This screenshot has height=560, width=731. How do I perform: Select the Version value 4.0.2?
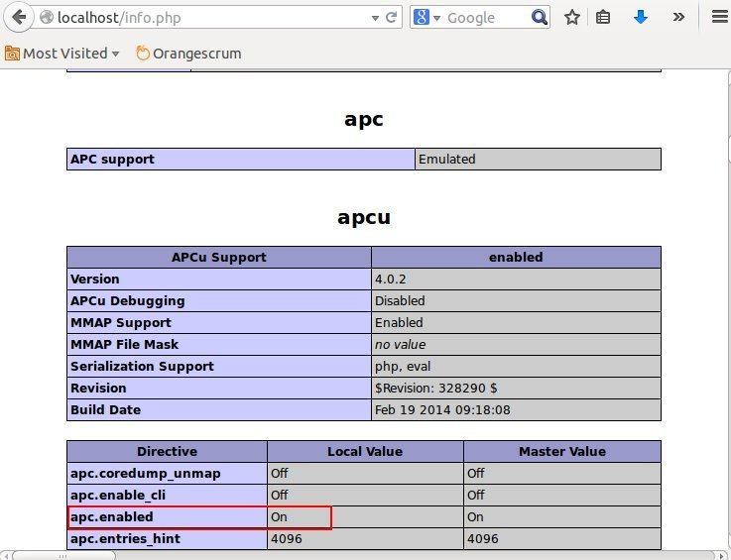click(516, 280)
